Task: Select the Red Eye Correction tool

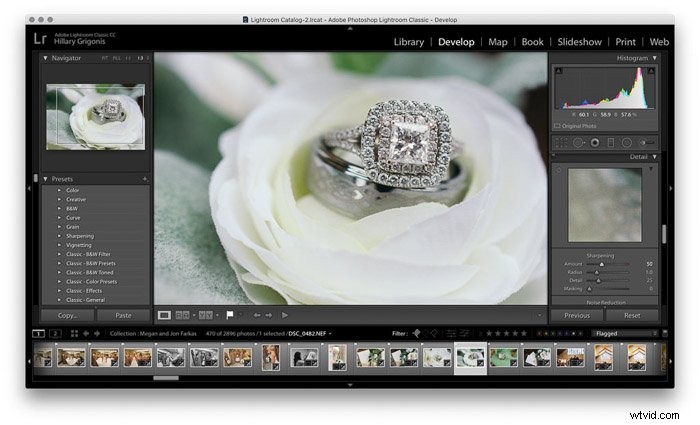Action: tap(595, 143)
